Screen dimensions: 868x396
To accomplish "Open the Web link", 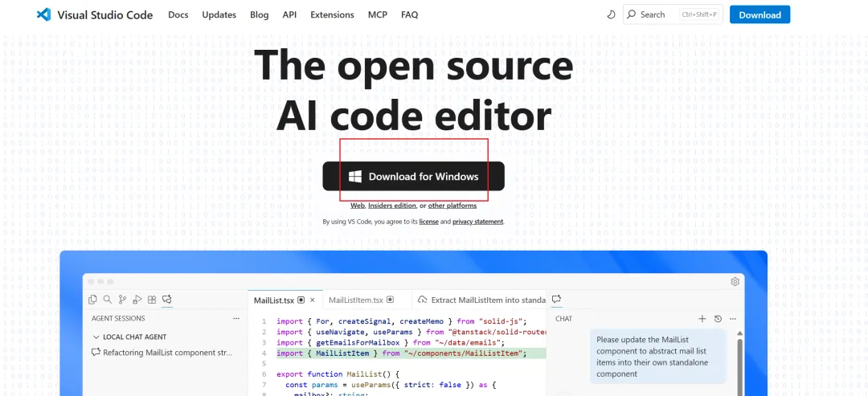I will coord(358,206).
